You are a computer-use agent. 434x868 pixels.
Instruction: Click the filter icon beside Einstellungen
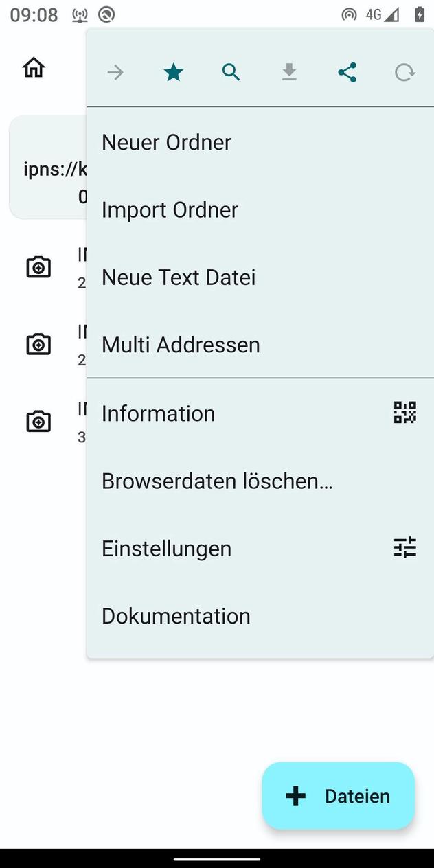coord(404,547)
